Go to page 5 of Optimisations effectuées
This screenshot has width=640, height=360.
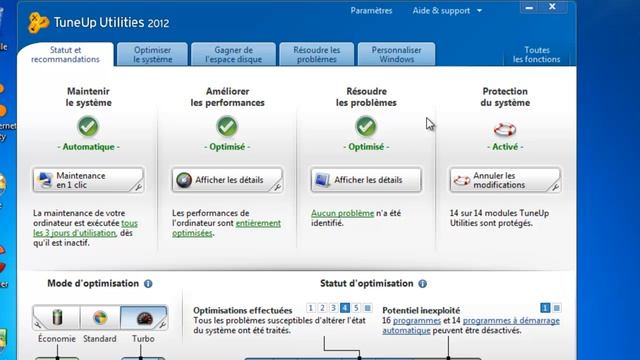[x=356, y=308]
